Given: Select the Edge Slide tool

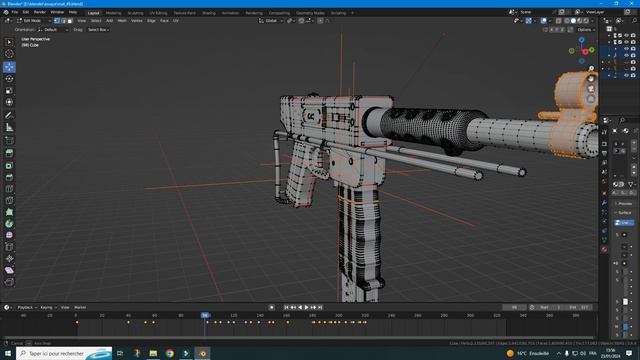Looking at the screenshot, I should [x=9, y=247].
